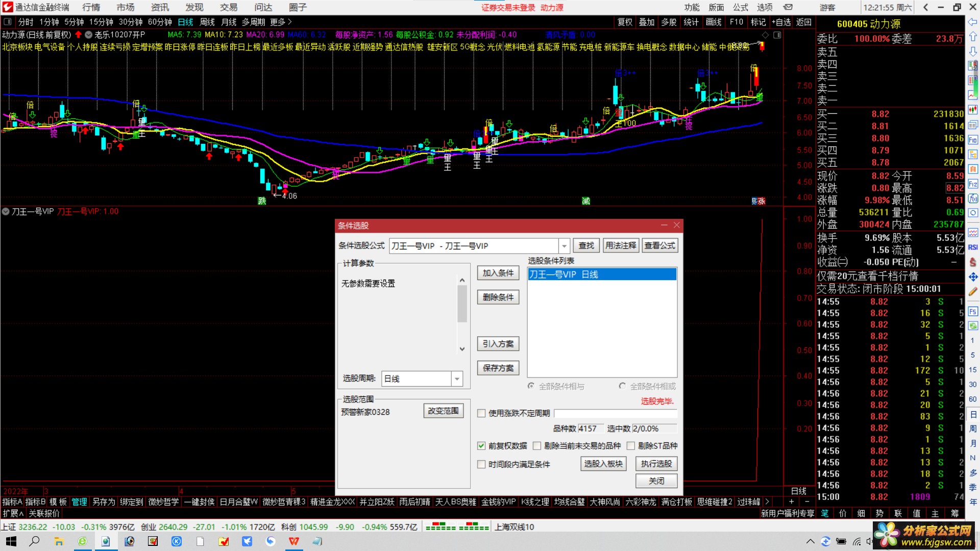
Task: Click the 使用涨跌不定周期 input field
Action: pos(616,413)
